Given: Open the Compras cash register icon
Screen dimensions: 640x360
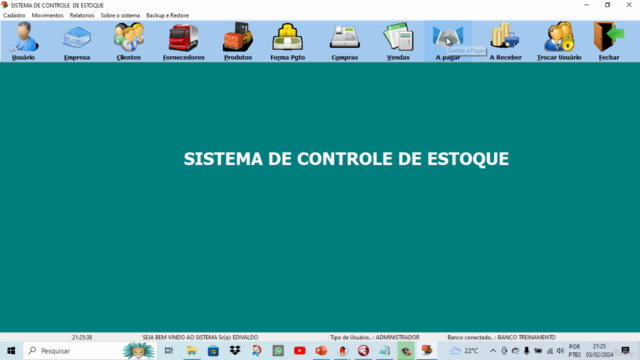Looking at the screenshot, I should click(x=344, y=42).
